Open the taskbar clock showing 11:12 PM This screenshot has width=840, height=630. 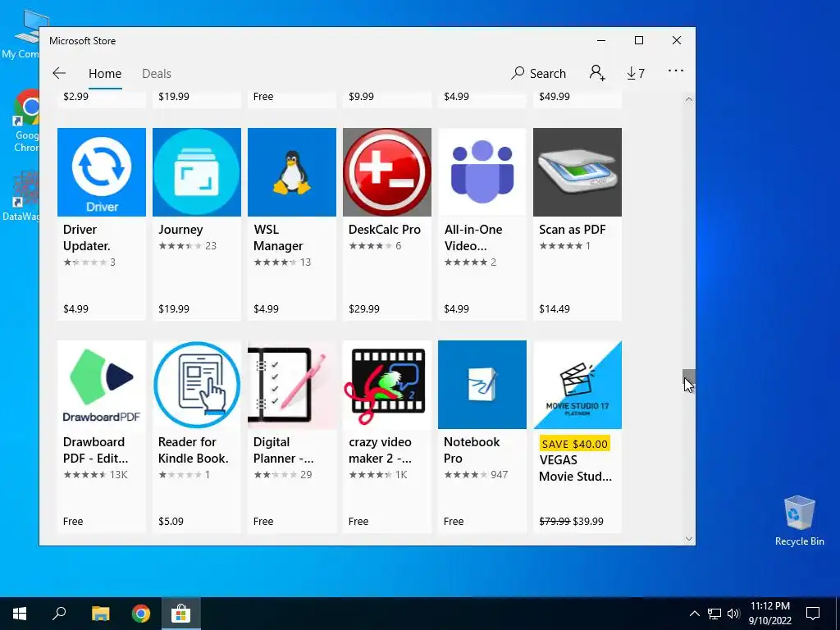pyautogui.click(x=769, y=614)
